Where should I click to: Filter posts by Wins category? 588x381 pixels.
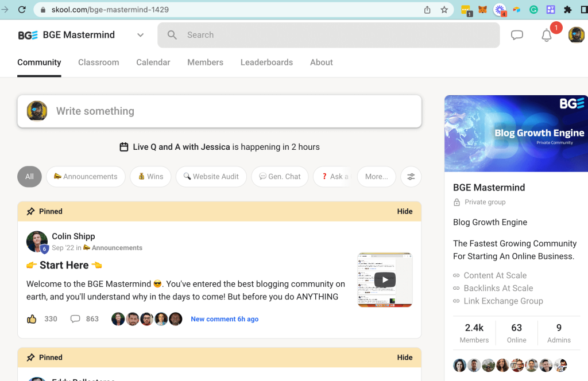150,177
